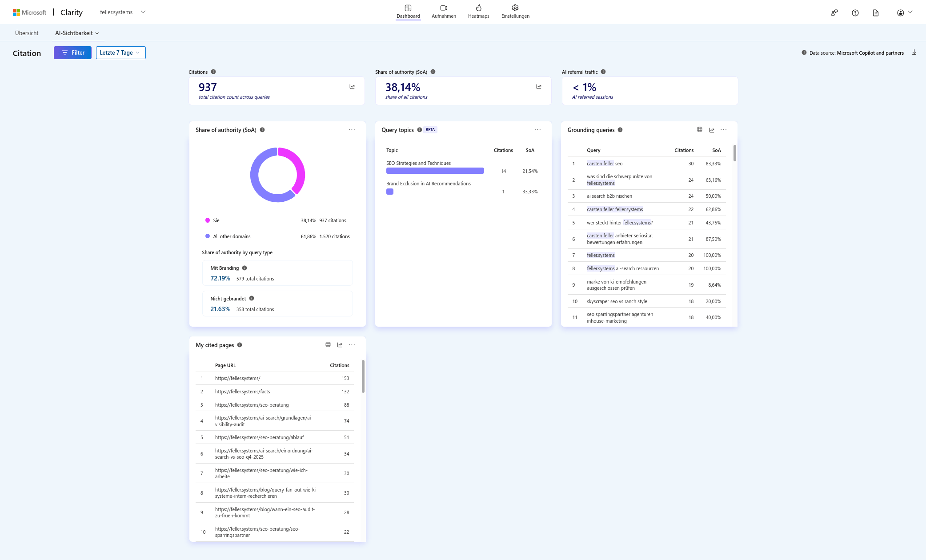Download the citation data

point(914,52)
